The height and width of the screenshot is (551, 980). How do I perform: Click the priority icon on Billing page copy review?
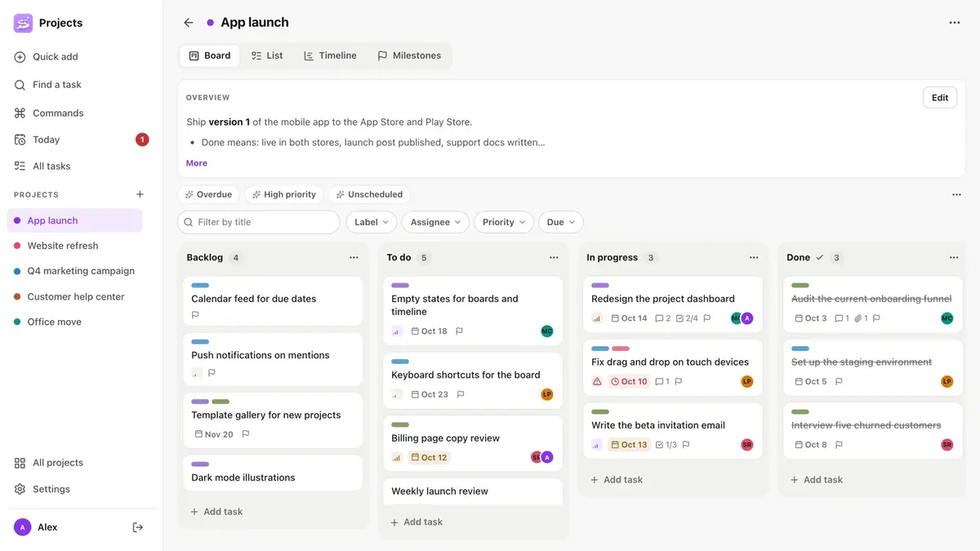coord(397,458)
